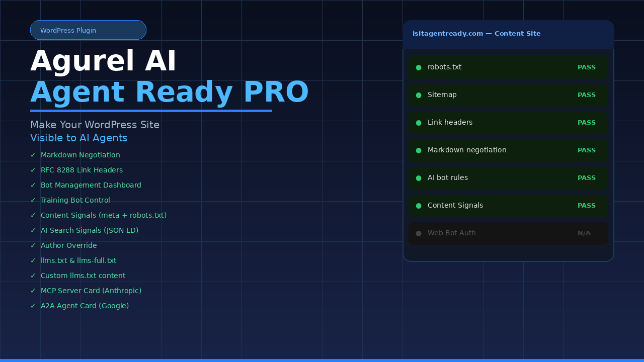Click the grey dot beside Web Bot Auth
The height and width of the screenshot is (362, 644).
(419, 233)
